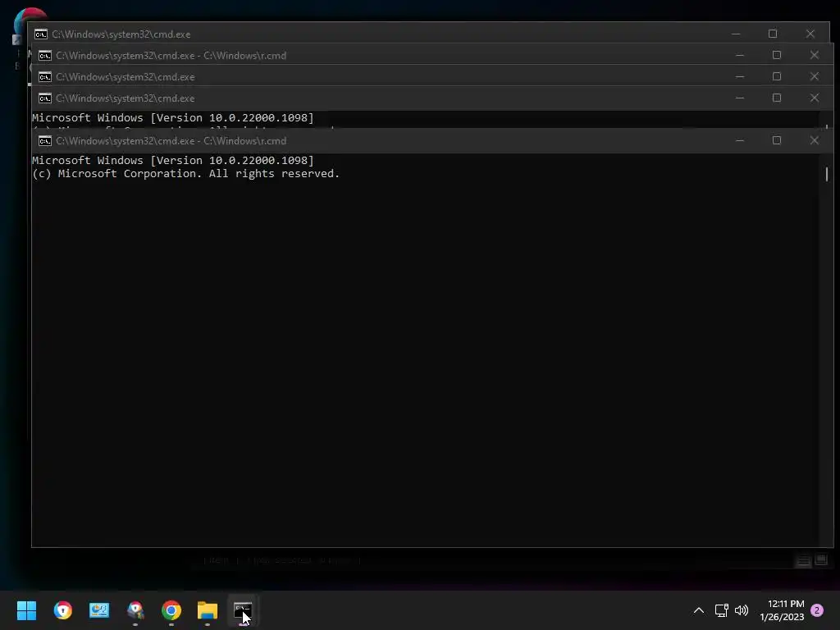Click the partly hidden version text in background cmd.exe window
Image resolution: width=840 pixels, height=630 pixels.
[x=172, y=118]
